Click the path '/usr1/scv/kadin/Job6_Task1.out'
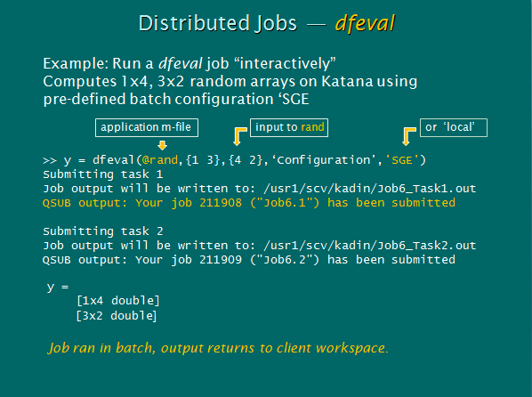 (x=370, y=189)
